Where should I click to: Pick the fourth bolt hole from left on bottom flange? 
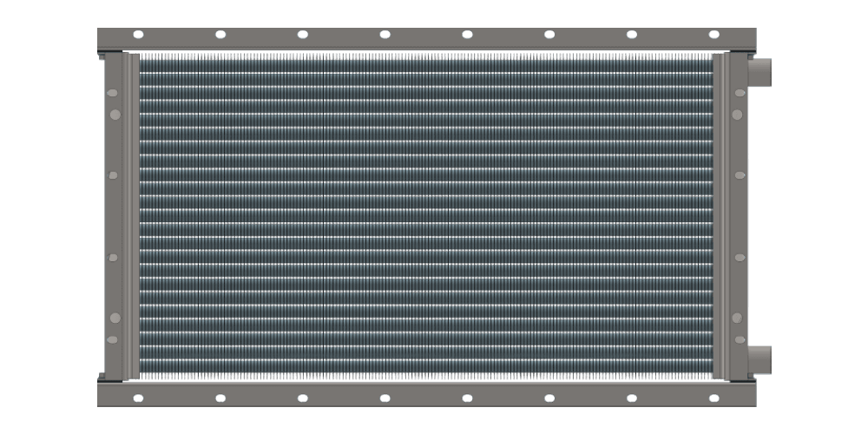pos(385,398)
